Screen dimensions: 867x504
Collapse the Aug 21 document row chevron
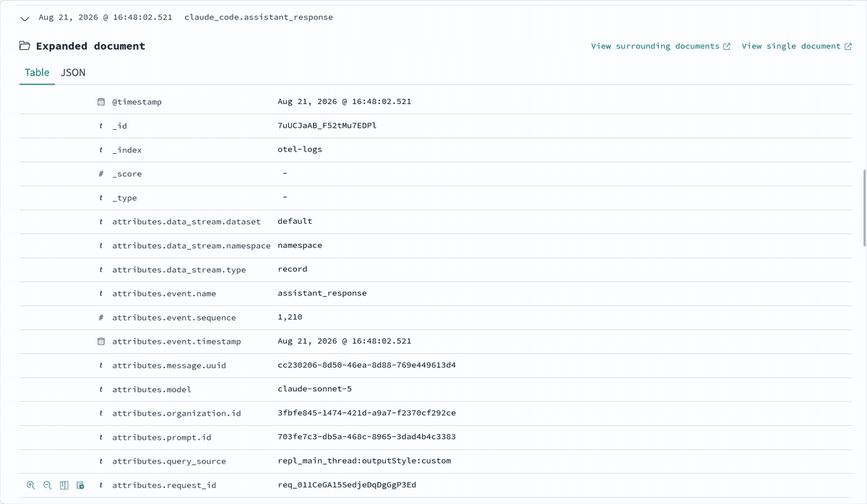click(25, 18)
